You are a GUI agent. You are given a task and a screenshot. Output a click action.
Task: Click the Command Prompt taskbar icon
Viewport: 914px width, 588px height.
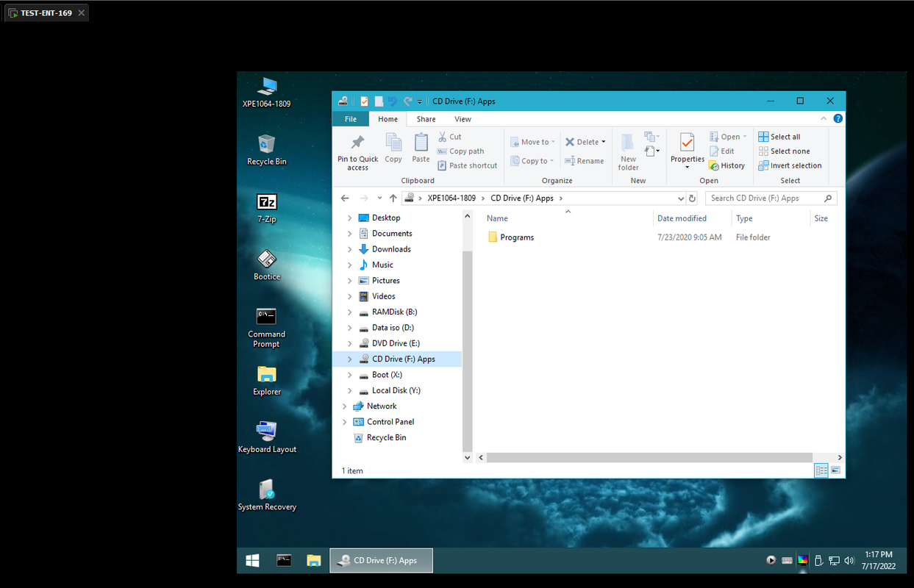(x=284, y=561)
